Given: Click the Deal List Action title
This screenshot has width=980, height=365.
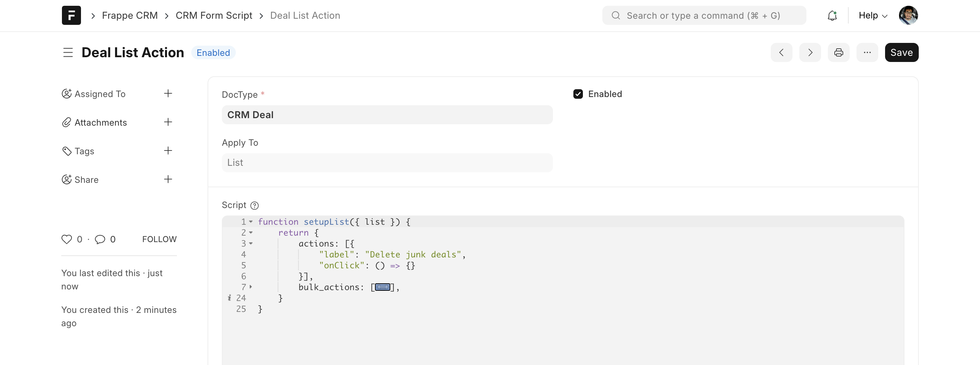Looking at the screenshot, I should point(133,52).
